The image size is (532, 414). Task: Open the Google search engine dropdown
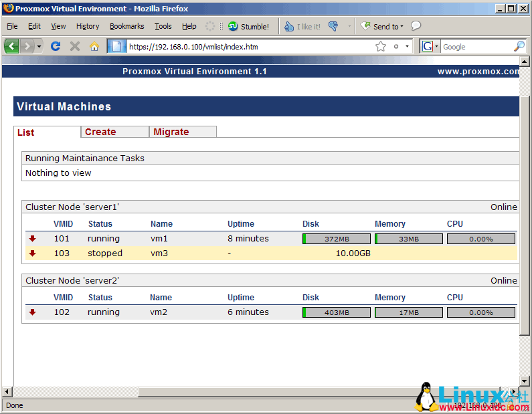coord(430,46)
